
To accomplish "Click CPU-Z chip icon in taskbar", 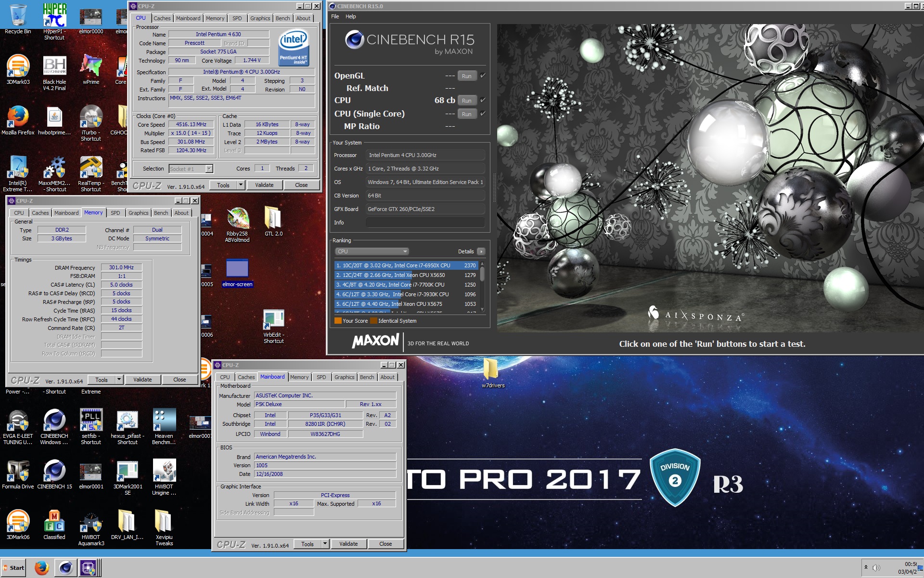I will point(89,568).
